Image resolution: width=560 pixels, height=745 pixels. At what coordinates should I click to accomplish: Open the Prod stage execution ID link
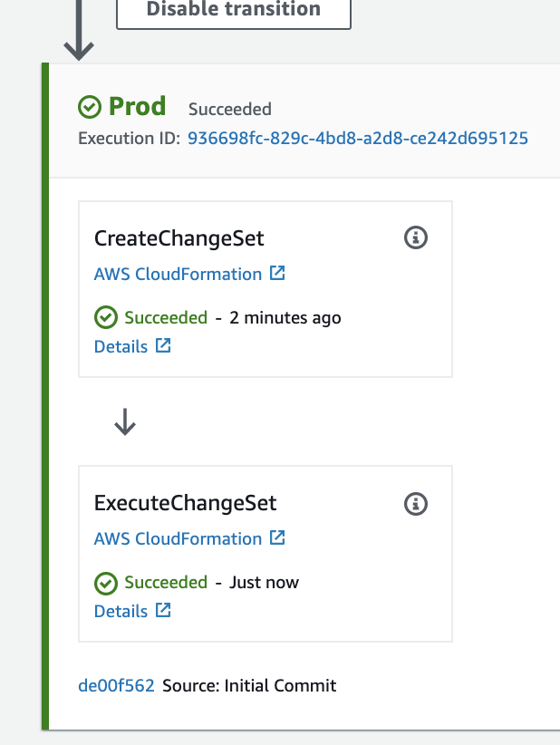coord(358,139)
